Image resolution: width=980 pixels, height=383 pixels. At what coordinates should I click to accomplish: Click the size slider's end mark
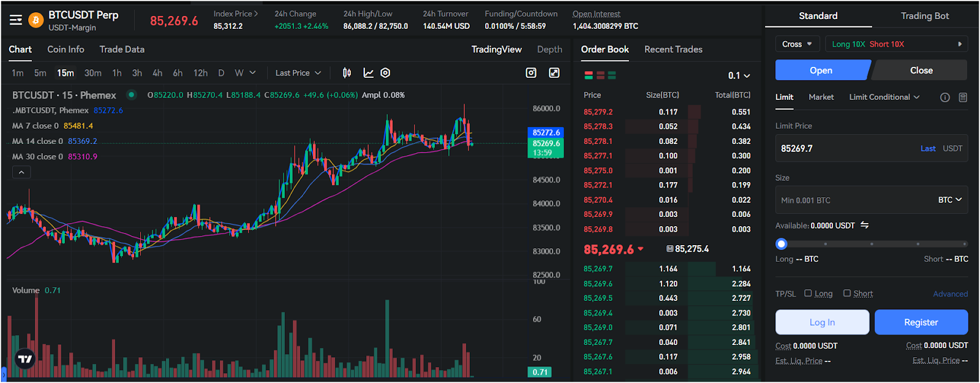pos(965,244)
